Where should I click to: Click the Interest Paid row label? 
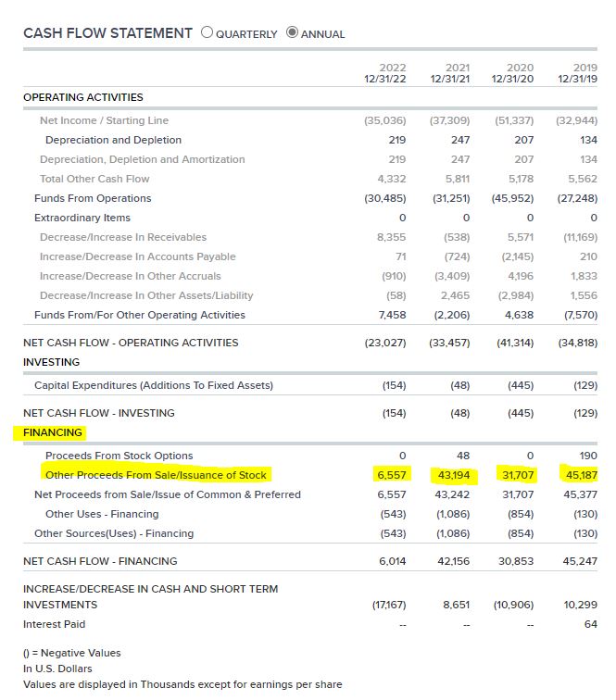coord(54,624)
